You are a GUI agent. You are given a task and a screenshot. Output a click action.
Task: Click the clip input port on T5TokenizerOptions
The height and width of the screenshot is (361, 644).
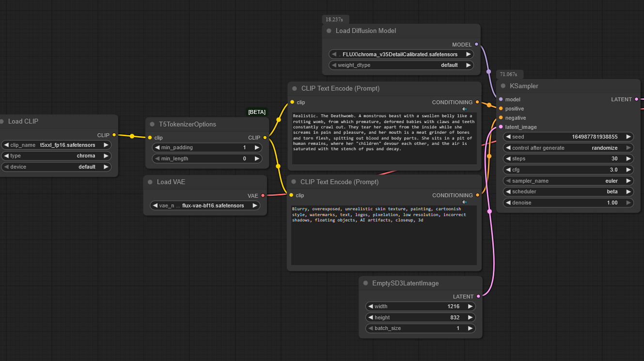(150, 138)
